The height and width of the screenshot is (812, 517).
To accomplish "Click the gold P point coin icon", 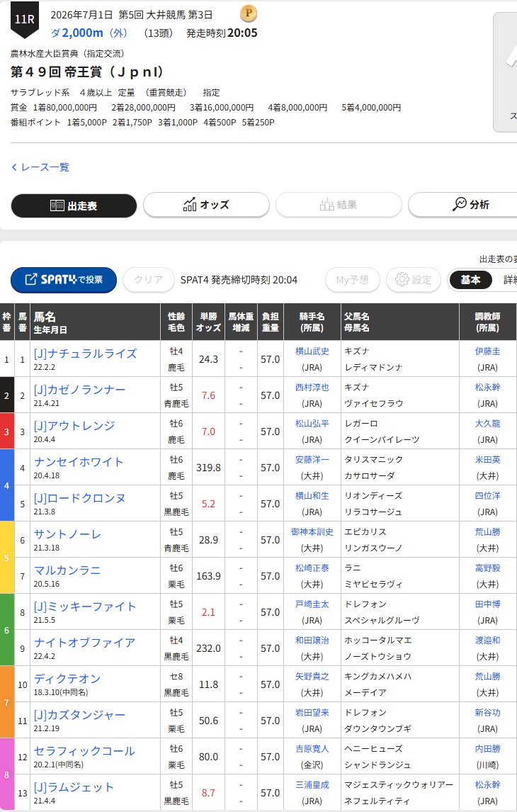I will pos(249,14).
